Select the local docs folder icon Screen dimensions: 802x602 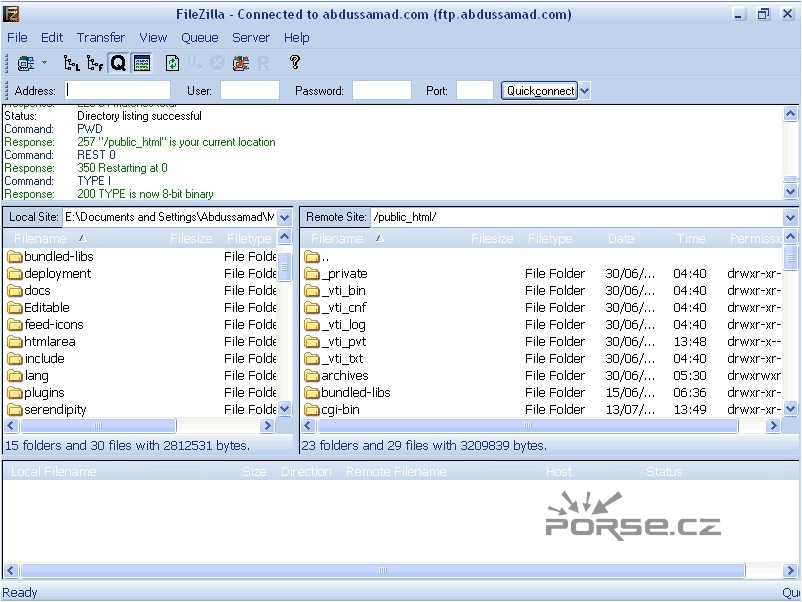click(15, 291)
